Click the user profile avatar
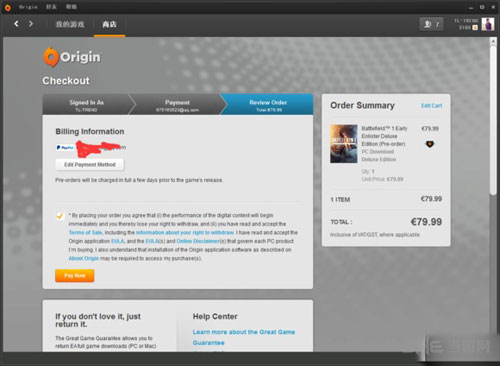The height and width of the screenshot is (366, 500). tap(488, 24)
